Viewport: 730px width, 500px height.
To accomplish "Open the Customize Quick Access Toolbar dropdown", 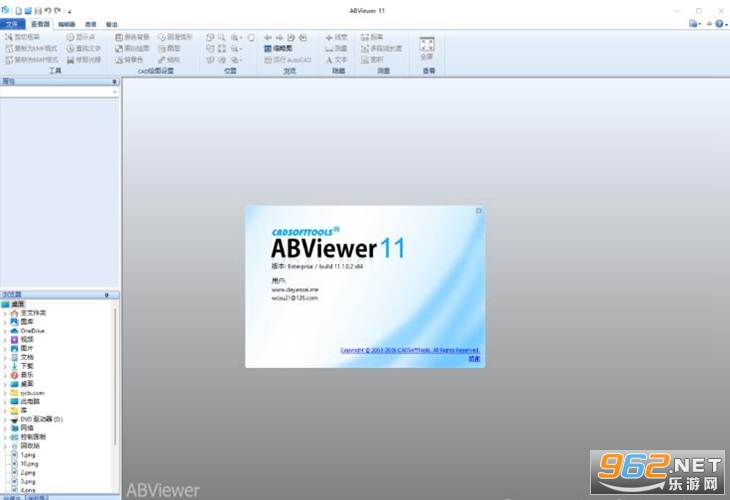I will pos(69,11).
